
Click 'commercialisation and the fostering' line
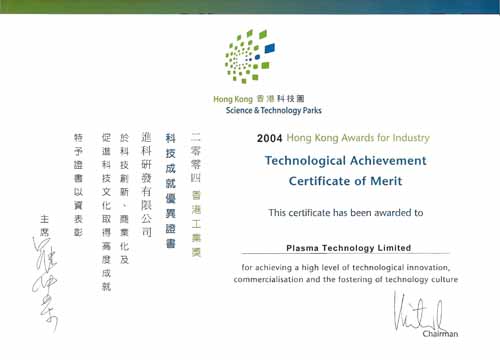tap(346, 279)
